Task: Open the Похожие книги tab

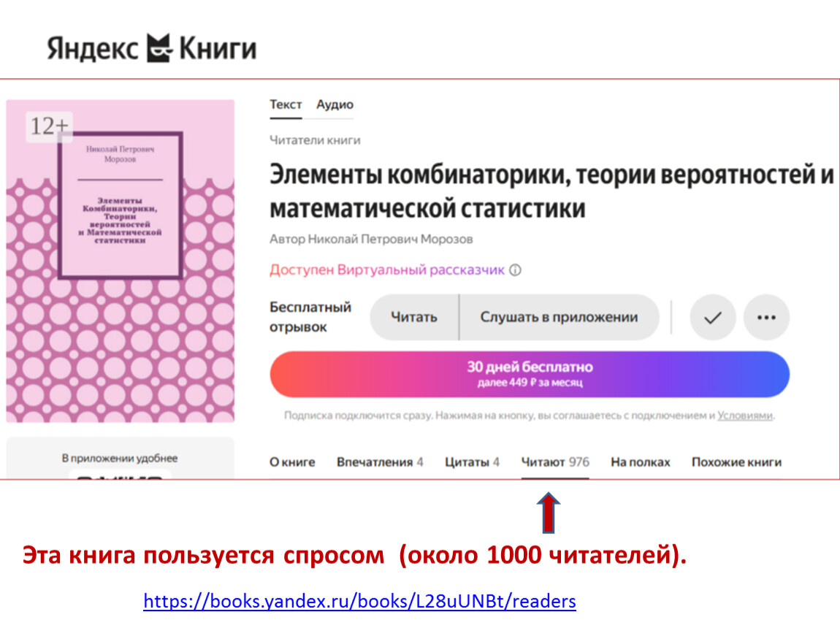Action: point(736,462)
